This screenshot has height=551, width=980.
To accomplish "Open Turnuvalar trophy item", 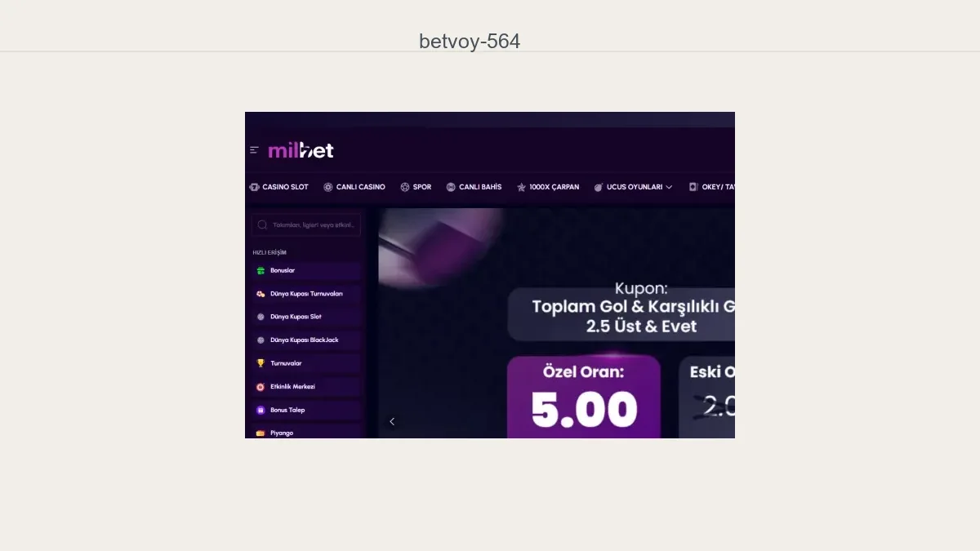I will click(306, 363).
